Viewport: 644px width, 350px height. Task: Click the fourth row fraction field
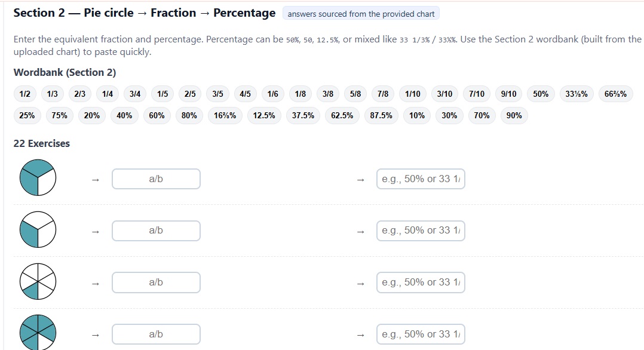156,334
